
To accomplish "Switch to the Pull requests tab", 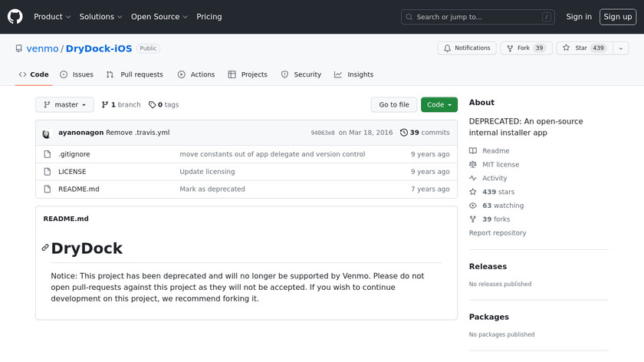I will coord(135,74).
